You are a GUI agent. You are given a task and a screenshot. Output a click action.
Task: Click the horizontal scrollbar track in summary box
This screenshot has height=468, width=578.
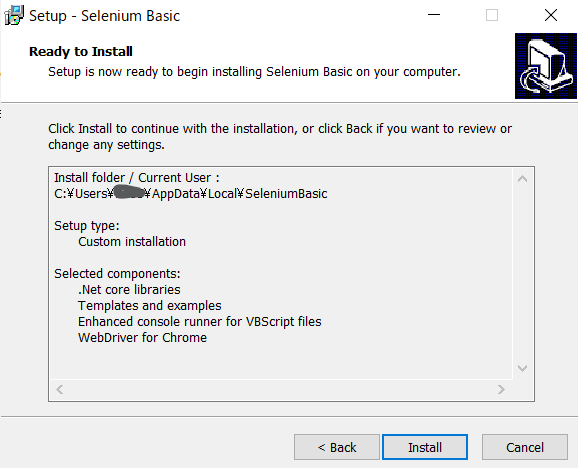(x=280, y=390)
